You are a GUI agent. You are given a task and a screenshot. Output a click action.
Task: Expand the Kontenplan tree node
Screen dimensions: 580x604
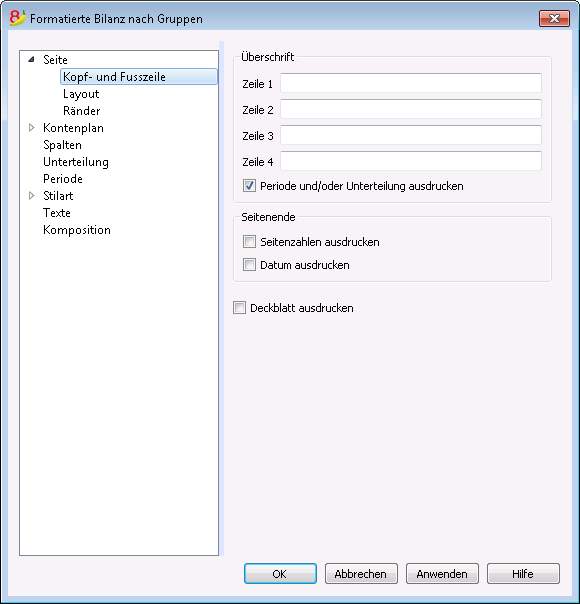coord(32,128)
